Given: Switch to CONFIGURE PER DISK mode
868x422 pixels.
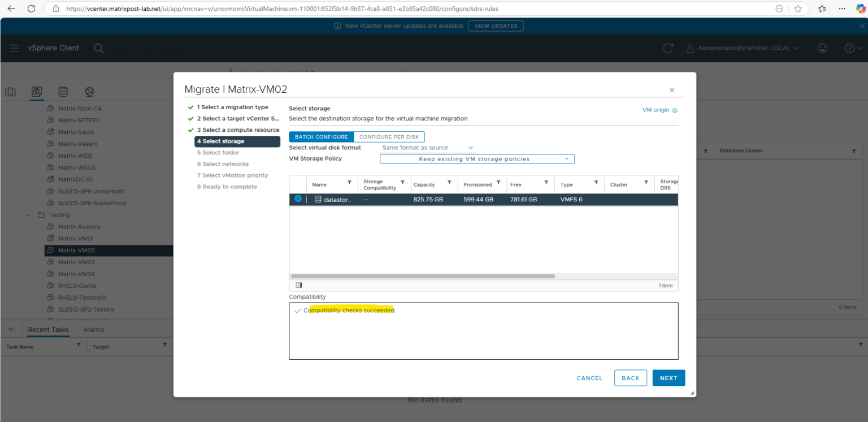Looking at the screenshot, I should click(x=389, y=136).
